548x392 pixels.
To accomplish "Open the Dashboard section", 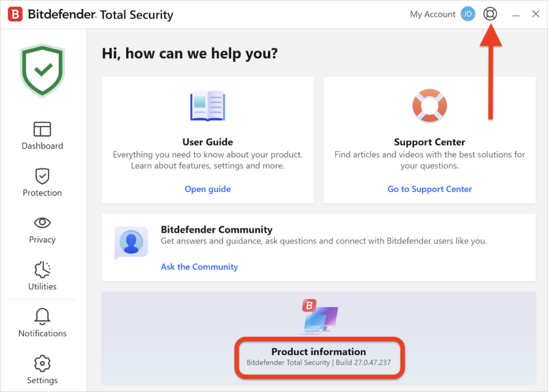I will 42,134.
